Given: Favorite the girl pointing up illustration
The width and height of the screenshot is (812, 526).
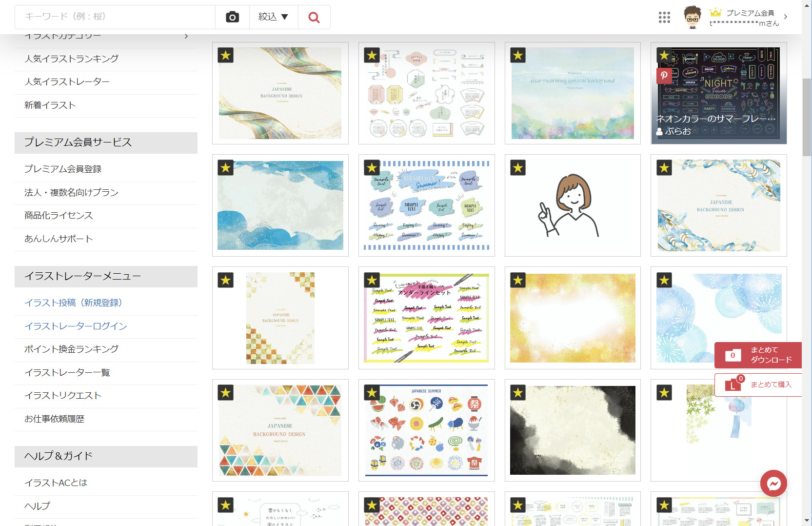Looking at the screenshot, I should 518,168.
